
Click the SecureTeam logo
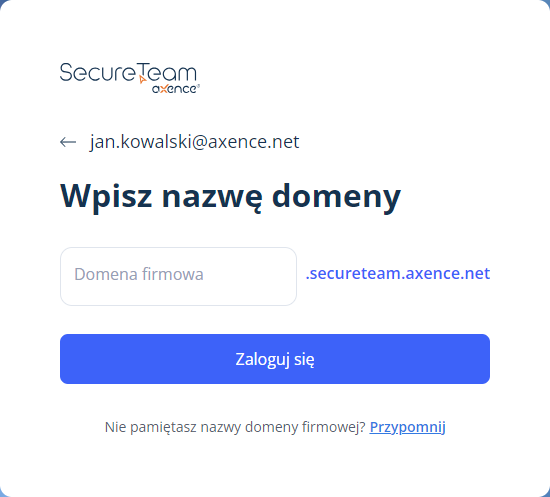coord(130,78)
